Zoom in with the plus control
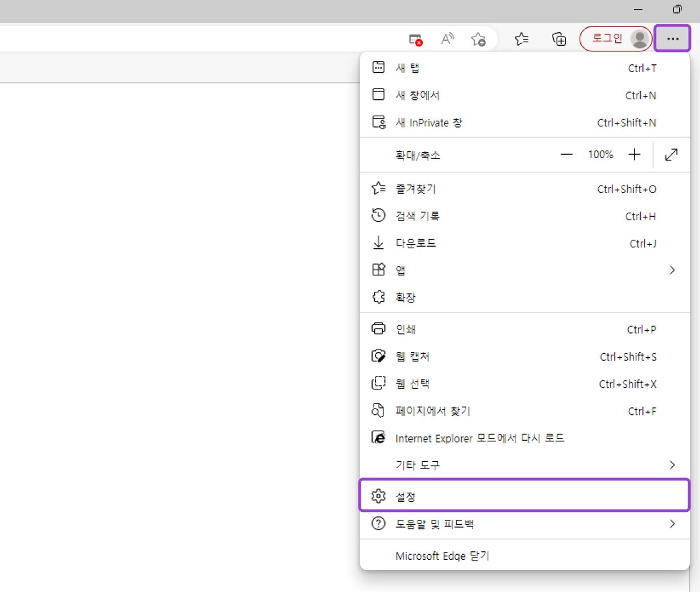 634,154
